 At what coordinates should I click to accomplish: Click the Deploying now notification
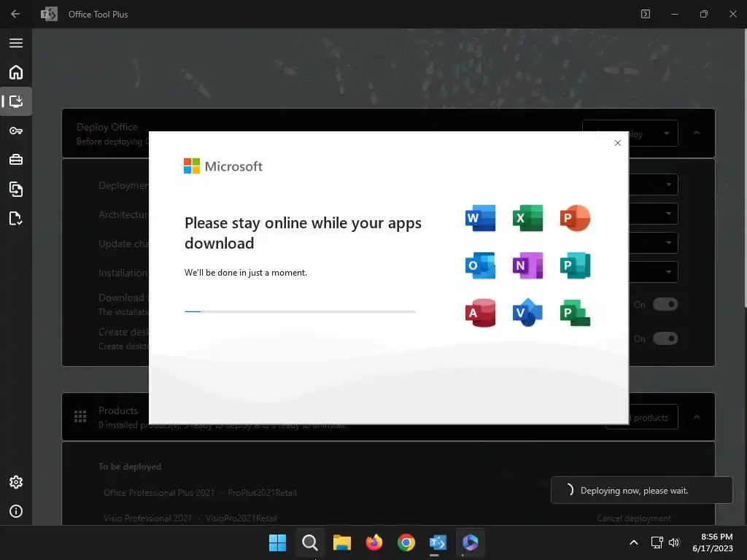[641, 490]
